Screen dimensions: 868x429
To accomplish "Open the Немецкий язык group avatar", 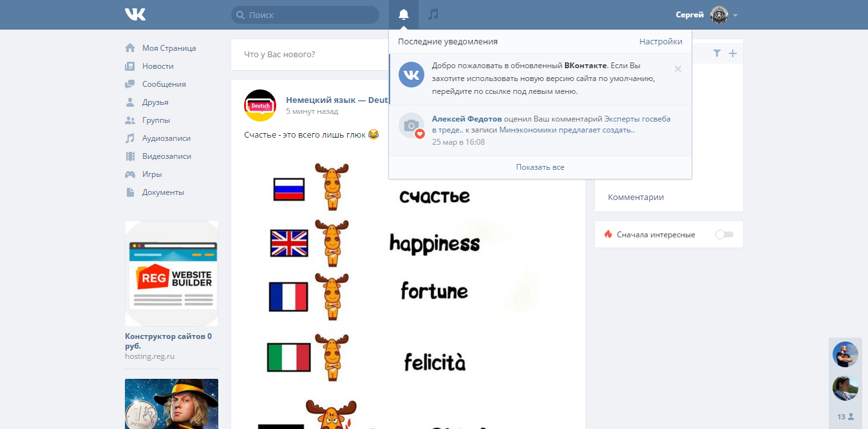I will pos(259,105).
